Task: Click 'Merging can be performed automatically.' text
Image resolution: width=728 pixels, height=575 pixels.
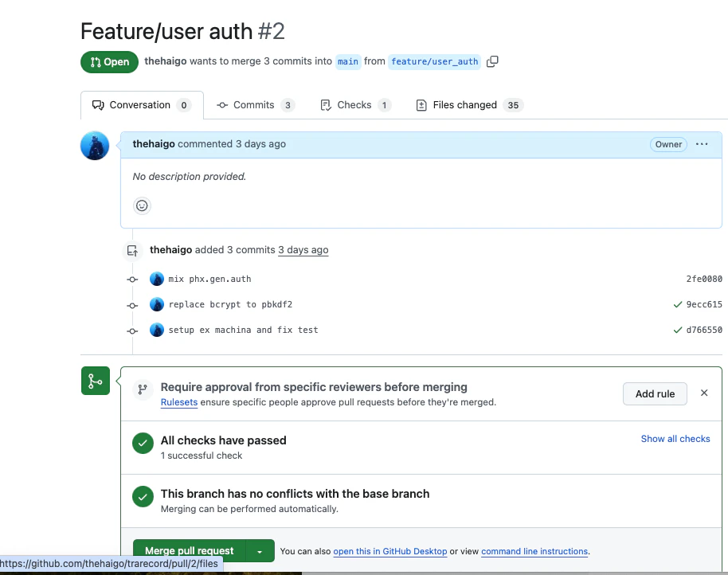Action: pyautogui.click(x=249, y=509)
